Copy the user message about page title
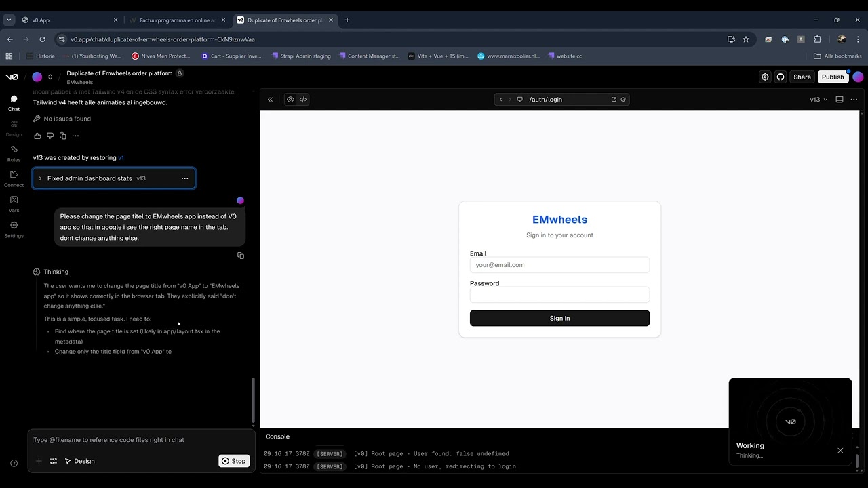The image size is (868, 488). click(x=240, y=256)
